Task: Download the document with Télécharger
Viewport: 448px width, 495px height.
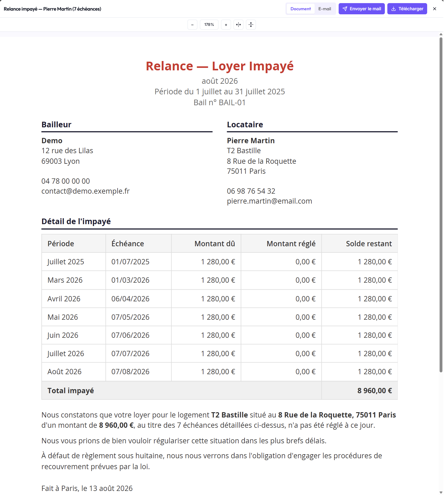Action: tap(407, 9)
